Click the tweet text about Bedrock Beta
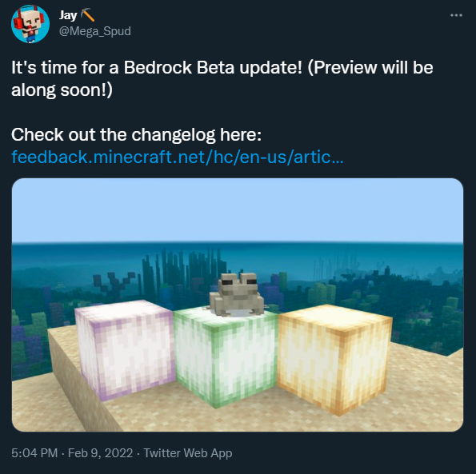The height and width of the screenshot is (474, 476). tap(222, 78)
